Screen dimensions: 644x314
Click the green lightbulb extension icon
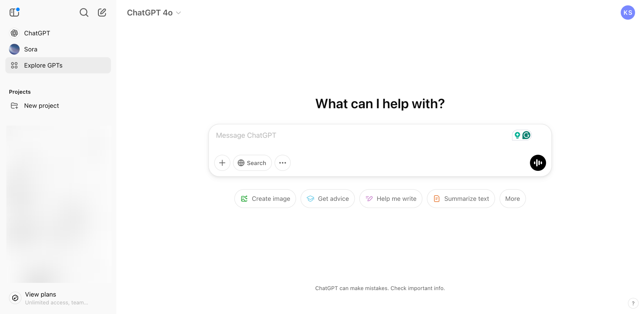517,135
